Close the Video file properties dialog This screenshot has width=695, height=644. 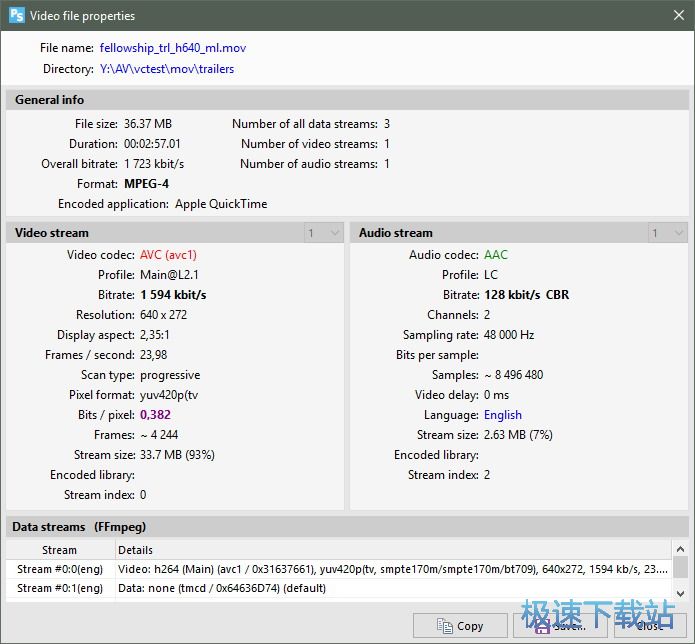pyautogui.click(x=679, y=16)
